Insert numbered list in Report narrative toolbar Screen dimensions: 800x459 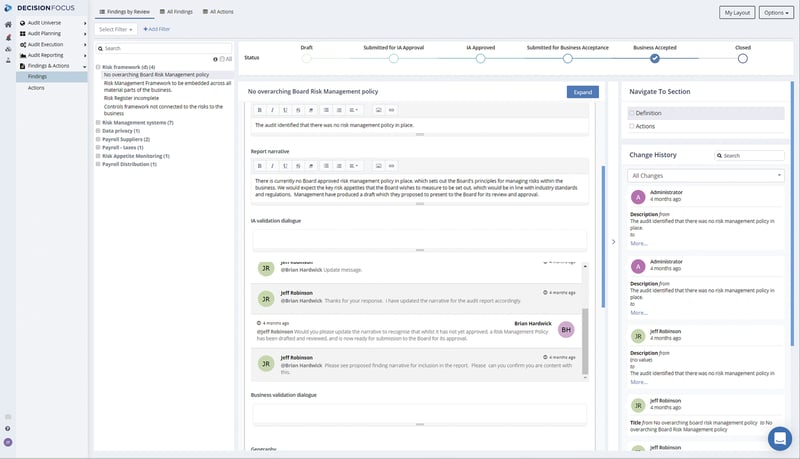point(339,166)
